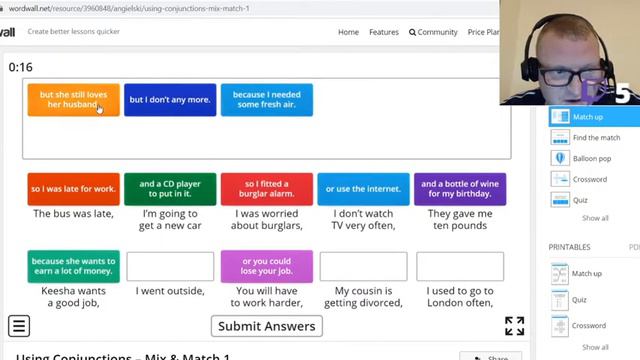Screen dimensions: 640x360
Task: Click the 'I don't watch TV very often,' text
Action: 363,220
